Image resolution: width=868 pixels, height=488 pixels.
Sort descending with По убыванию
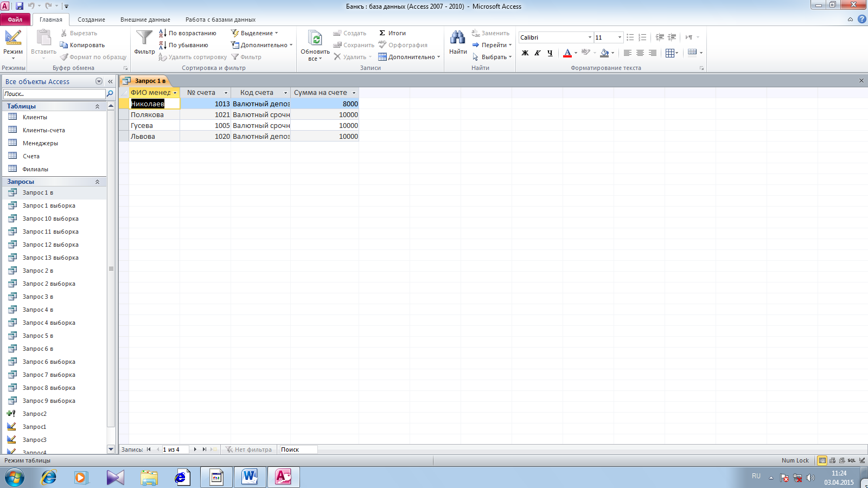pyautogui.click(x=183, y=45)
